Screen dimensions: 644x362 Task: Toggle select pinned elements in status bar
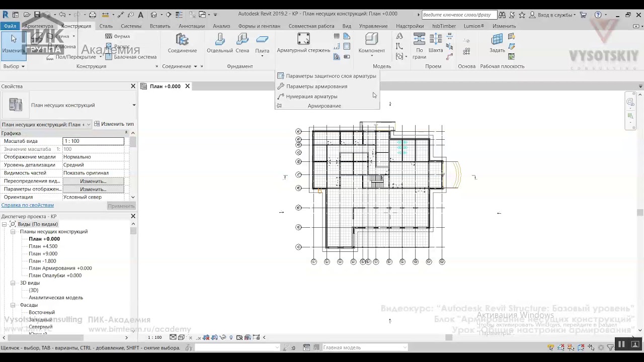571,347
